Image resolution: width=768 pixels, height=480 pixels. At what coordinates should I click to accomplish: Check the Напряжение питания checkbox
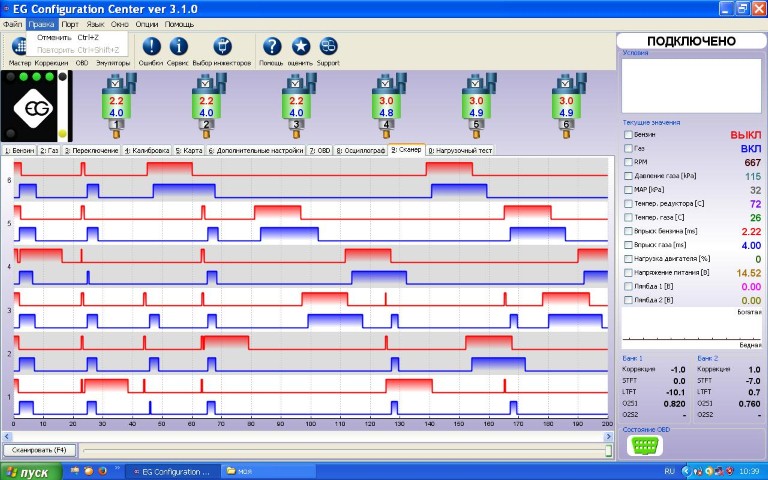point(628,272)
